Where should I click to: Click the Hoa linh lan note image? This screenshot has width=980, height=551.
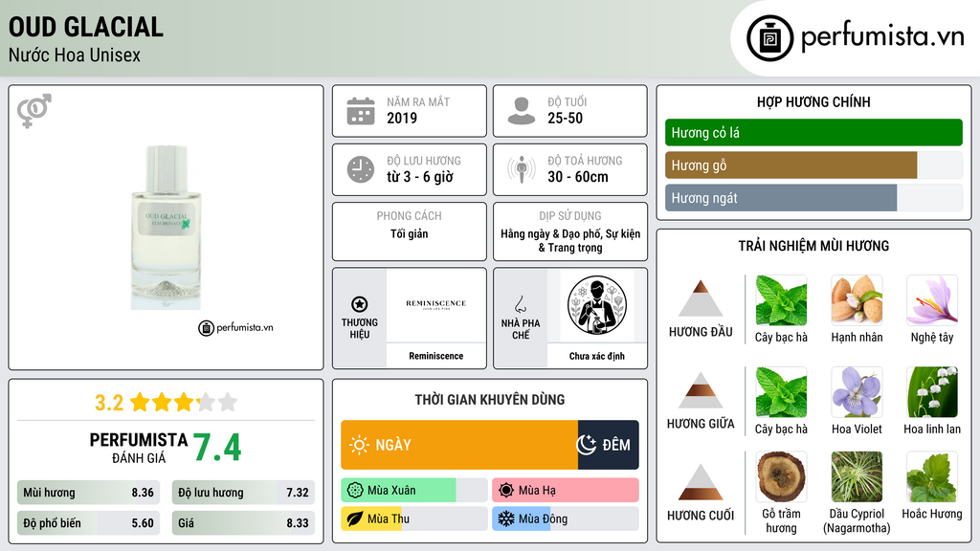click(x=932, y=391)
